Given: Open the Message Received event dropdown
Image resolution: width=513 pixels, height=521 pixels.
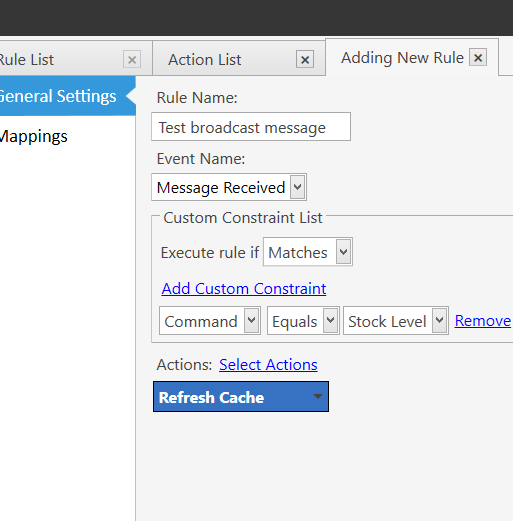Looking at the screenshot, I should pos(229,187).
